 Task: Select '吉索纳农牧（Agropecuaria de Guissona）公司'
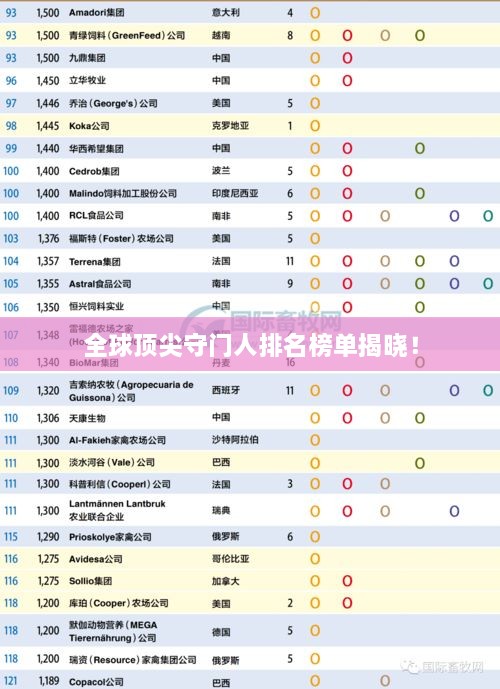131,391
